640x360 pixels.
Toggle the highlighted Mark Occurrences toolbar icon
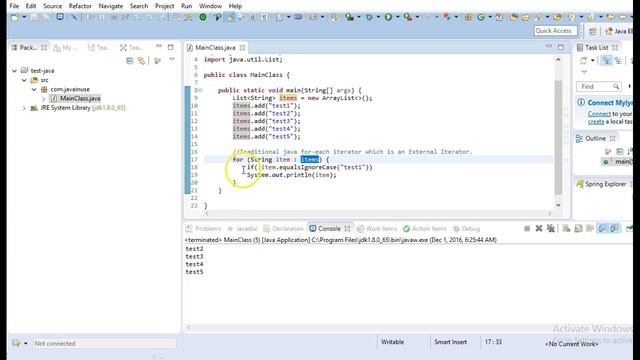[x=230, y=17]
